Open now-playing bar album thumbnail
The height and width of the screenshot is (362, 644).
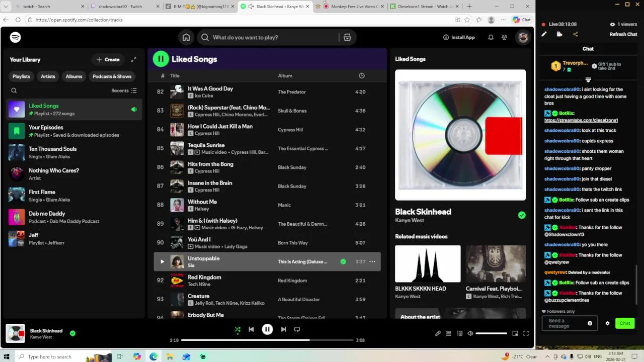[x=15, y=333]
